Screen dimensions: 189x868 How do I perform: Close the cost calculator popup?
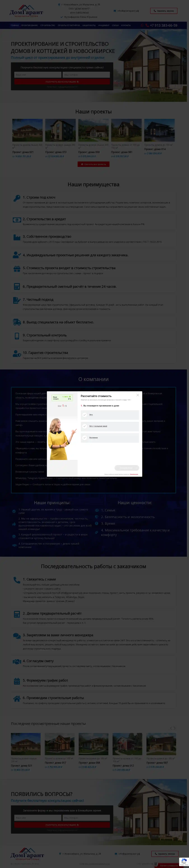point(137,395)
